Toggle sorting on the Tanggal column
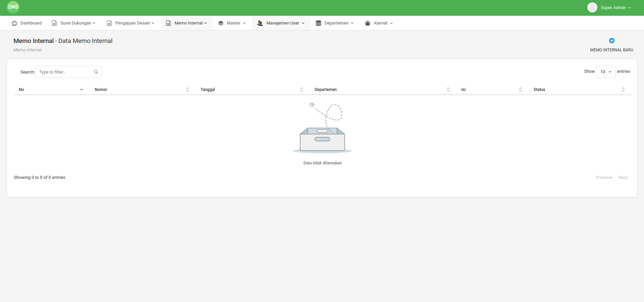644x302 pixels. coord(301,89)
